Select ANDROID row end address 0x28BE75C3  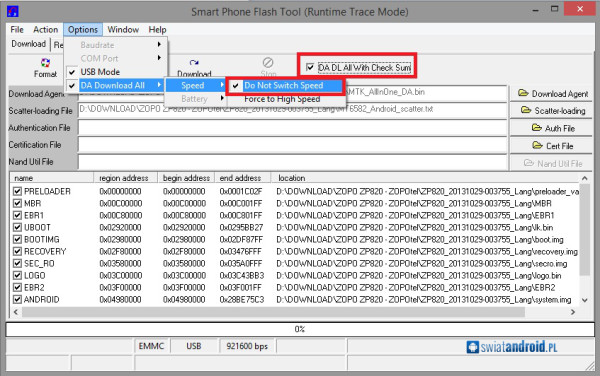pyautogui.click(x=242, y=299)
